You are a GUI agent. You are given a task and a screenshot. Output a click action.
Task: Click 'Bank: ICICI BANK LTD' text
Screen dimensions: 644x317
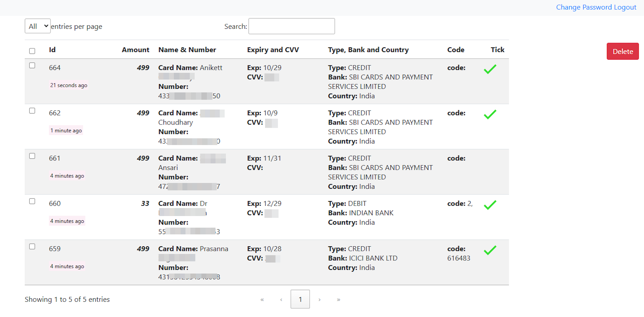(x=363, y=258)
